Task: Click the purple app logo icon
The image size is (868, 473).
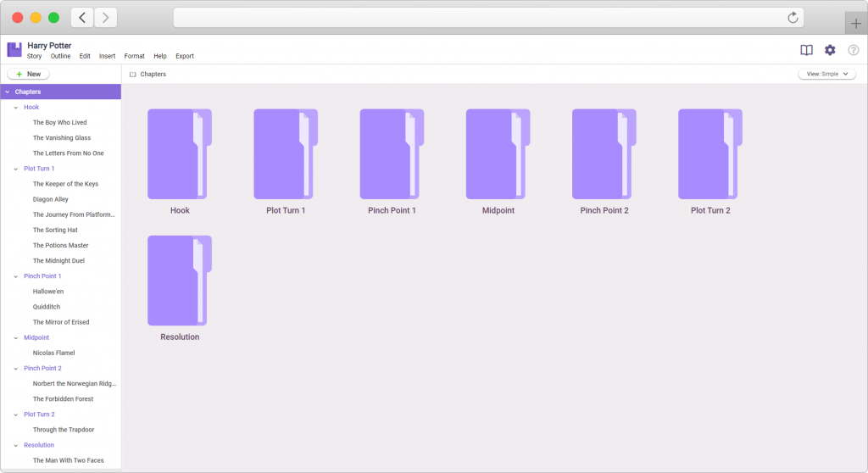Action: click(14, 50)
